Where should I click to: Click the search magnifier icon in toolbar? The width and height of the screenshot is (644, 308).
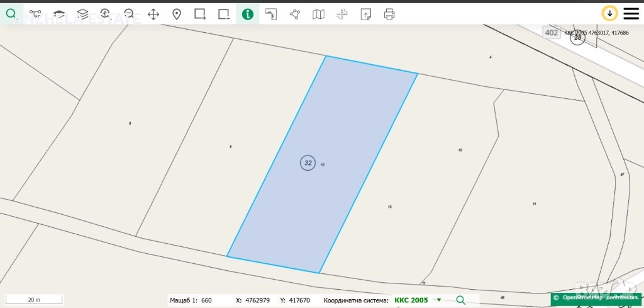(11, 14)
